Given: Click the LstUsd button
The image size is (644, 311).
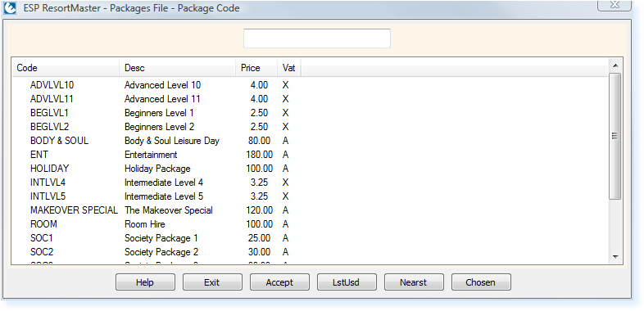Looking at the screenshot, I should [347, 282].
